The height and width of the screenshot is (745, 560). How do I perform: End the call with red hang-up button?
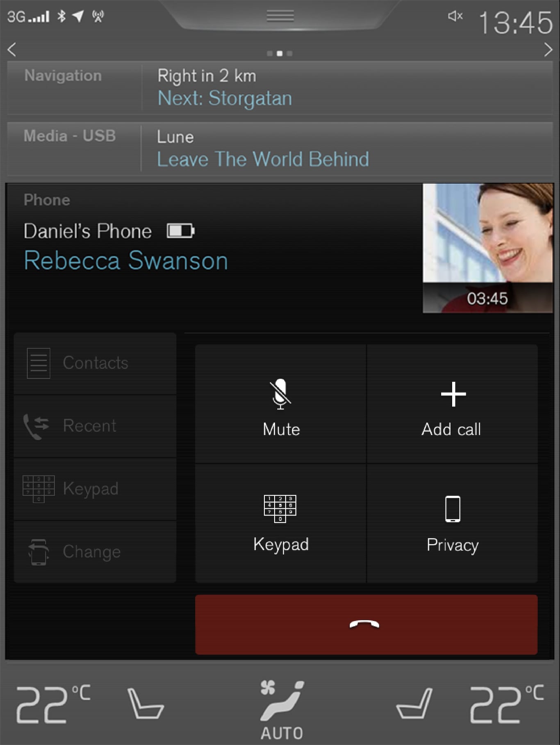pos(366,624)
